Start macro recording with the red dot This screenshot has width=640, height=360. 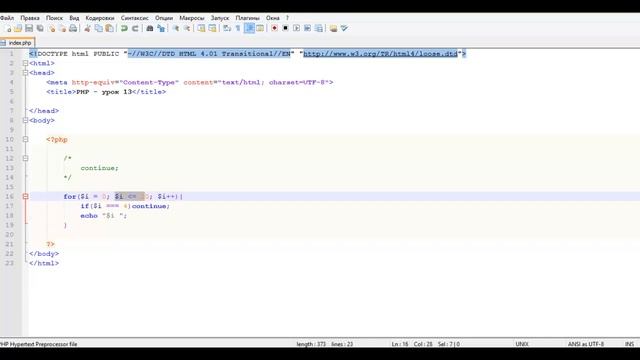click(x=274, y=29)
